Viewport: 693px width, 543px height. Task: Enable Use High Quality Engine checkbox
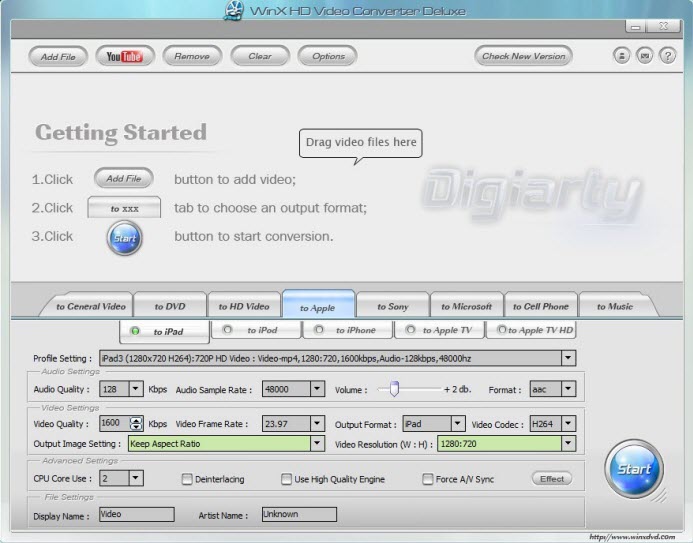coord(286,479)
